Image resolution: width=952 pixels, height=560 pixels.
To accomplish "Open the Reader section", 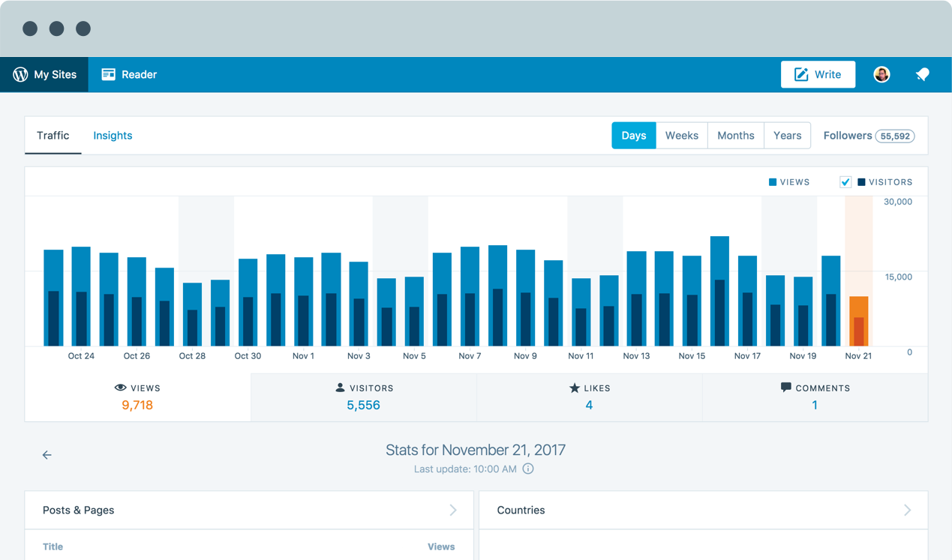I will click(129, 74).
